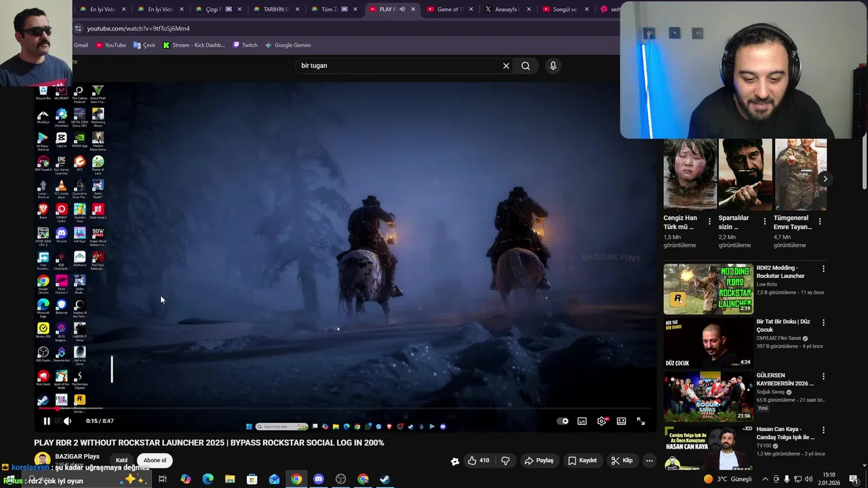Open OBS Studio from the taskbar

pos(341,479)
